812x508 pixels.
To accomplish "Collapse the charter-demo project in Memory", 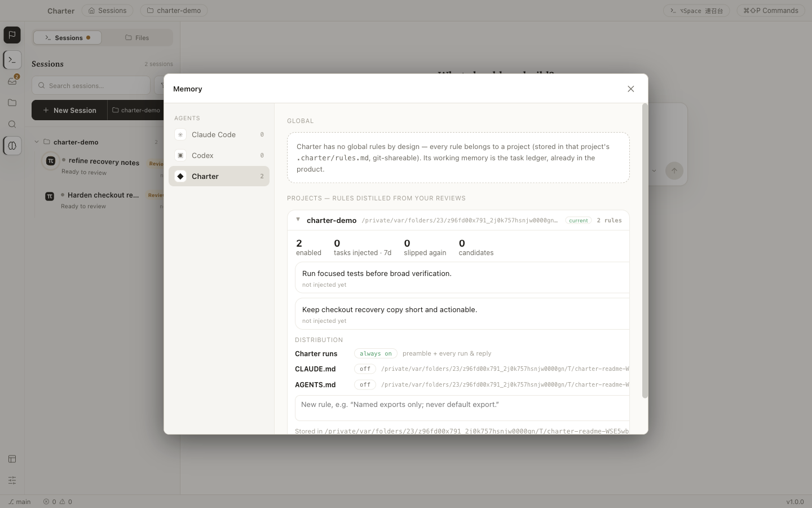I will (298, 220).
